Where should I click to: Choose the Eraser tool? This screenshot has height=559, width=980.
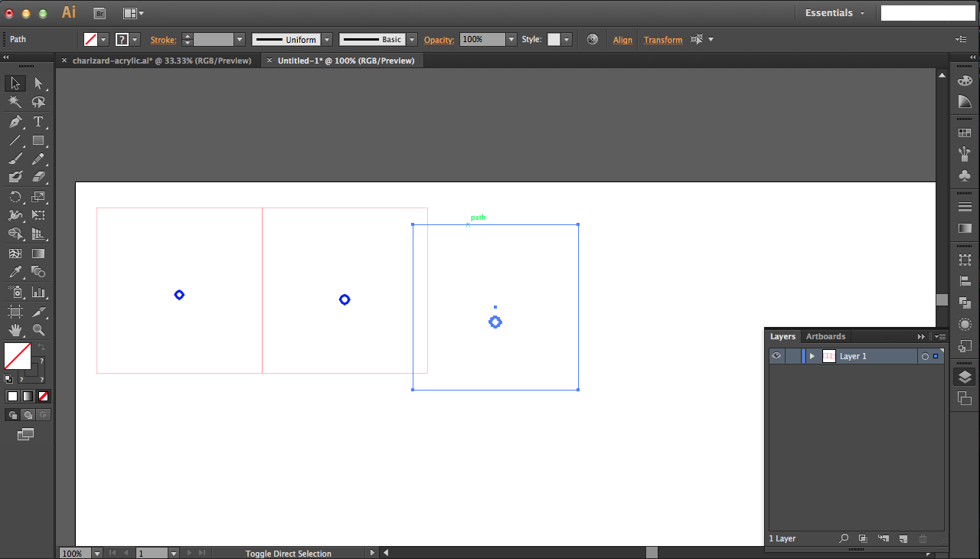coord(38,177)
